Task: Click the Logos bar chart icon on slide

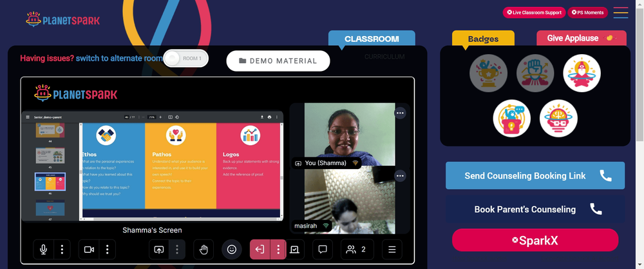Action: click(251, 135)
